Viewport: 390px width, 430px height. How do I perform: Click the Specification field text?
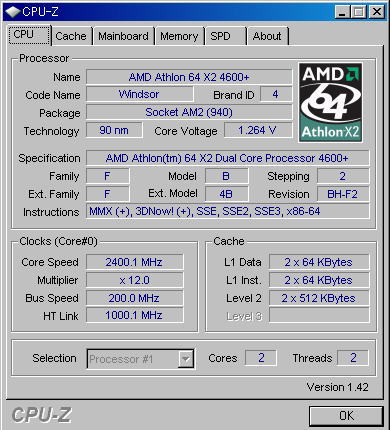[227, 158]
